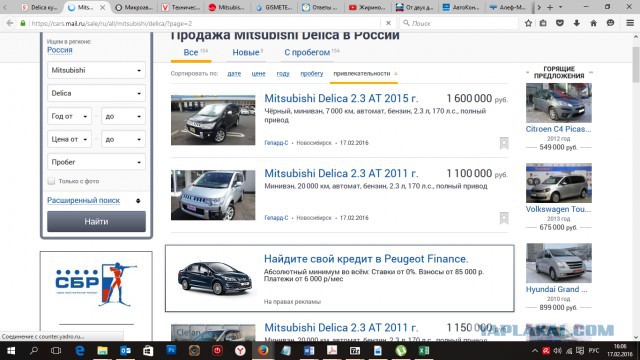Viewport: 640px width, 360px height.
Task: Sort listings by привлекательности
Action: 362,73
